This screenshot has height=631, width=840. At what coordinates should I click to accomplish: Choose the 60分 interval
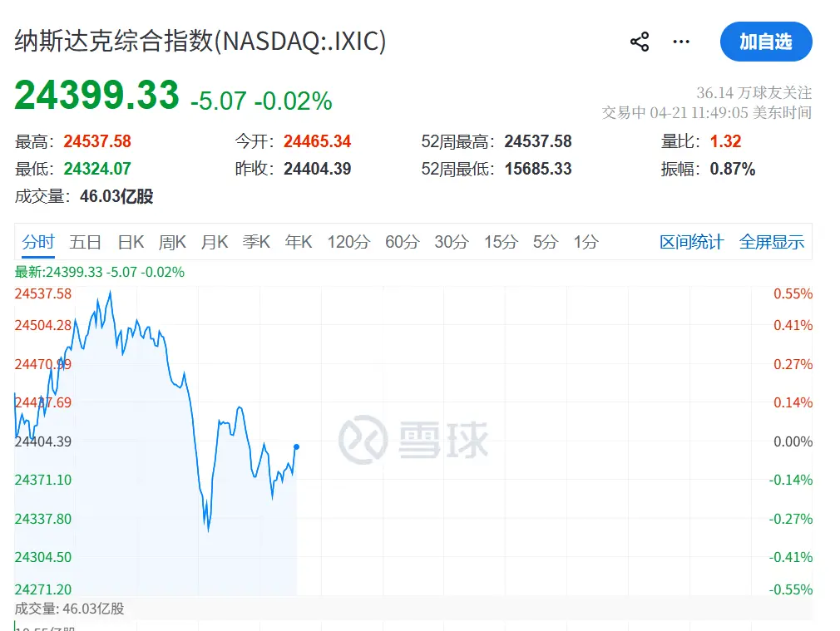(x=403, y=242)
